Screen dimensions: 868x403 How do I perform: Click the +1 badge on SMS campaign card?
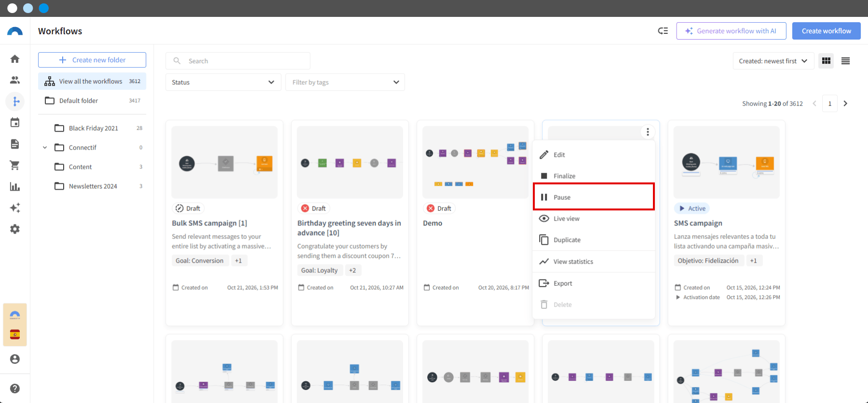pos(754,261)
